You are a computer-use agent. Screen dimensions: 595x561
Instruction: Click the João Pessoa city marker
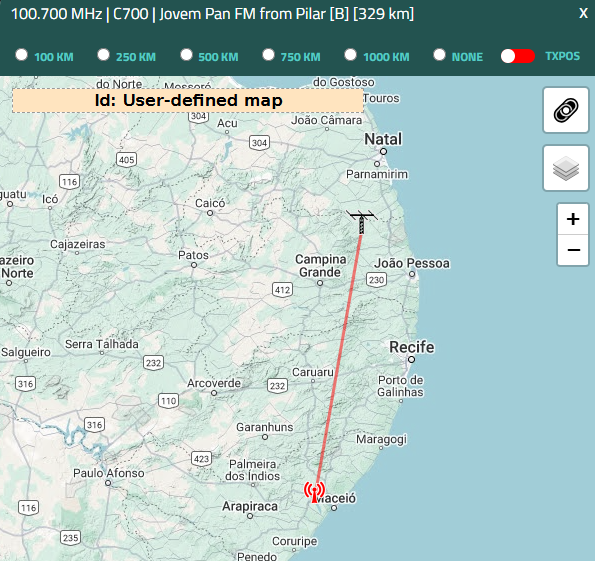pos(412,274)
